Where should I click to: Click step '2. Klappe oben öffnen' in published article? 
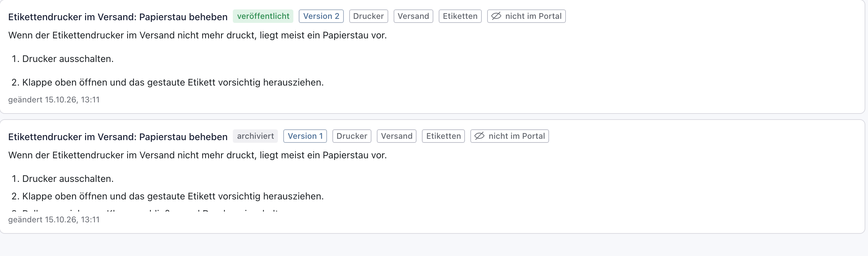168,82
